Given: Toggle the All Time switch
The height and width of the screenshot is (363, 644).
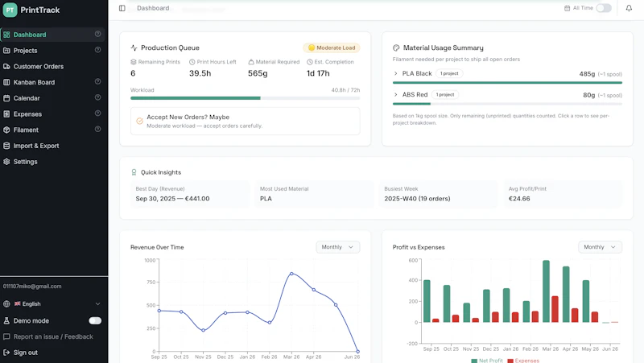Looking at the screenshot, I should (604, 8).
